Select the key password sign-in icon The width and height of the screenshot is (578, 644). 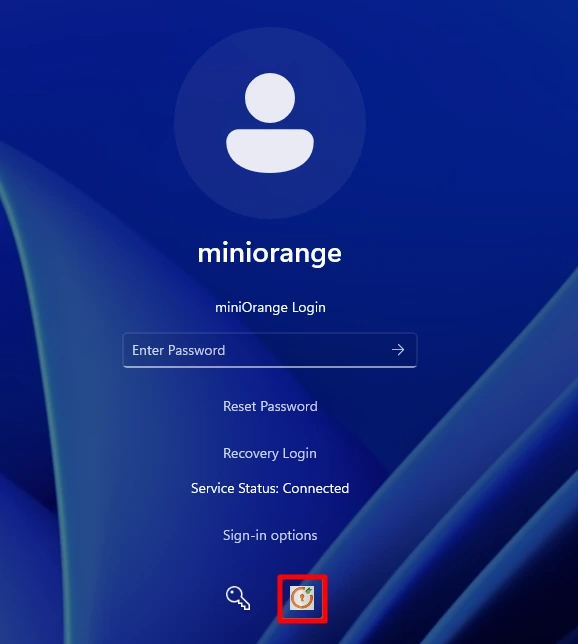pos(238,598)
